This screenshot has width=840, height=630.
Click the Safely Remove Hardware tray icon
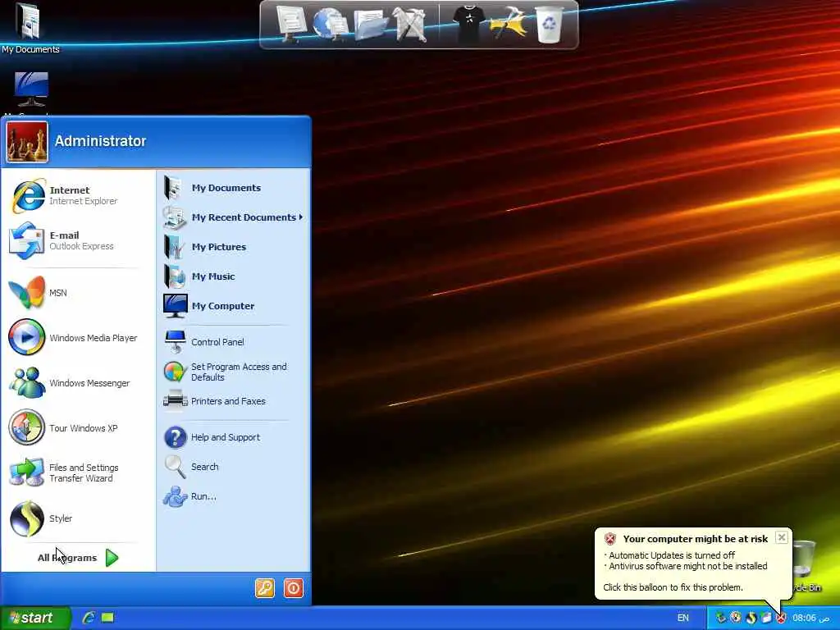click(720, 618)
